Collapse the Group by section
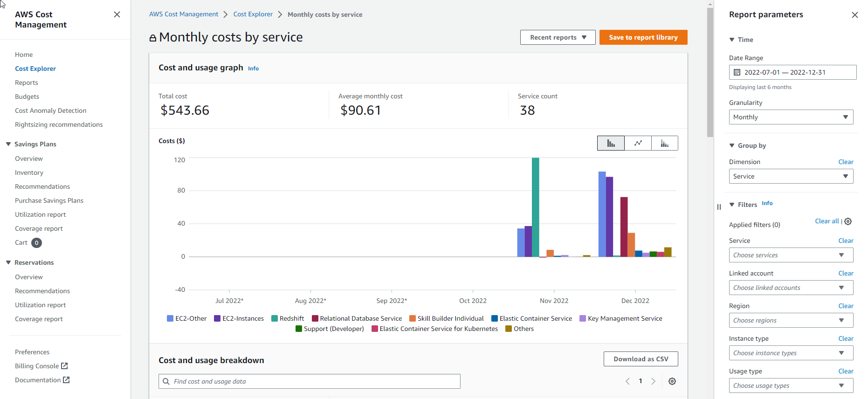The image size is (868, 399). [x=732, y=145]
